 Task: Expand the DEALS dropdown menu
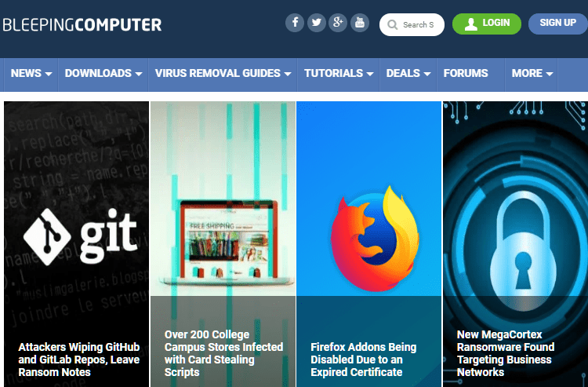click(x=408, y=75)
